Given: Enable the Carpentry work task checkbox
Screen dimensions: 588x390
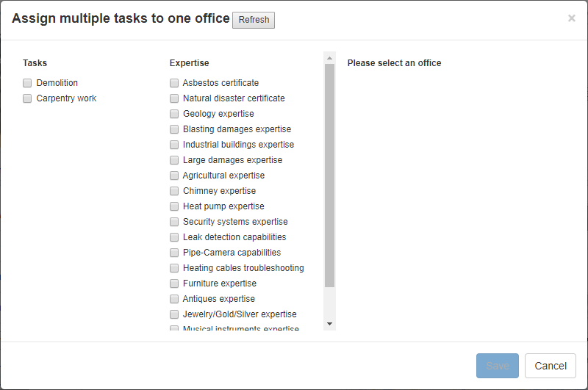Looking at the screenshot, I should [x=27, y=98].
